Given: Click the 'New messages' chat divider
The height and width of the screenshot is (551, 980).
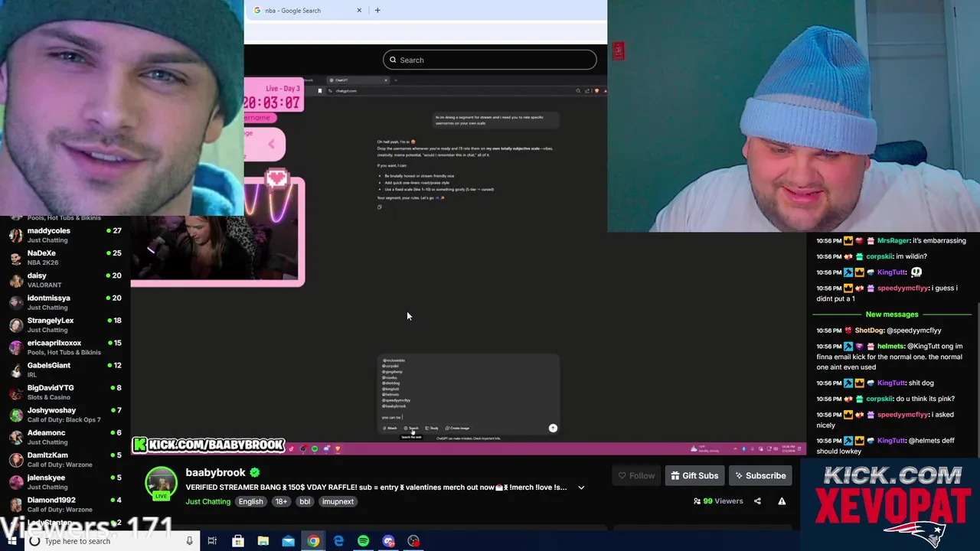Looking at the screenshot, I should point(892,315).
